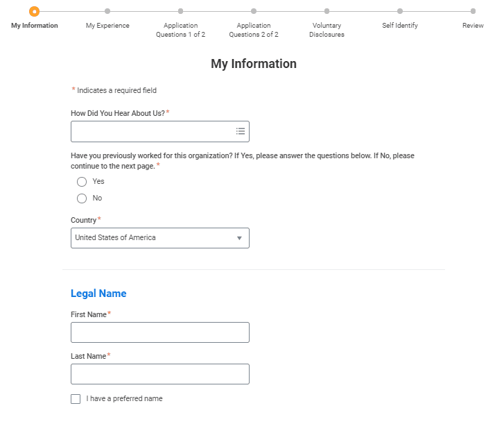The width and height of the screenshot is (504, 424).
Task: Expand the Country dropdown arrow
Action: [239, 238]
